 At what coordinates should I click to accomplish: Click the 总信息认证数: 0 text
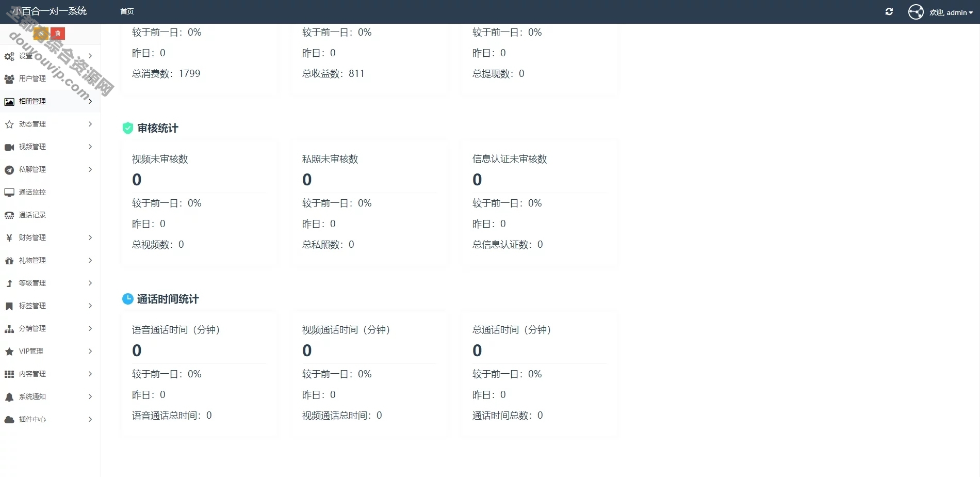[508, 245]
